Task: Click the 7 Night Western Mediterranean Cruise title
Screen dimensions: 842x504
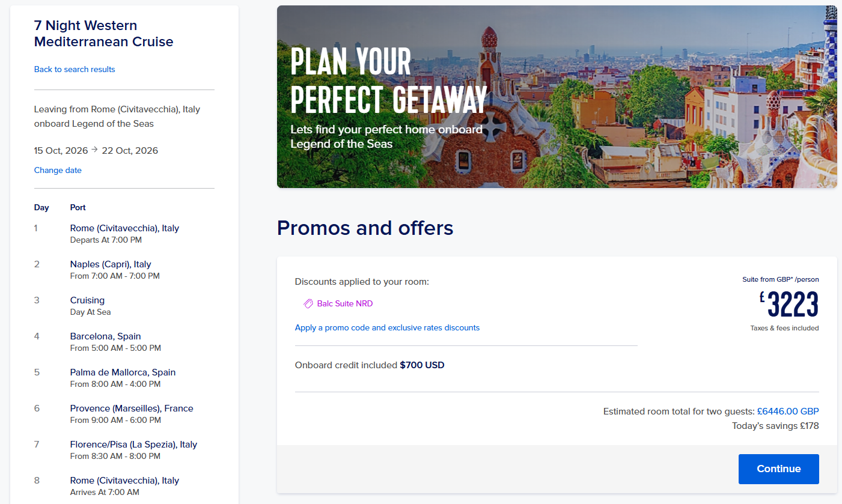Action: point(104,34)
